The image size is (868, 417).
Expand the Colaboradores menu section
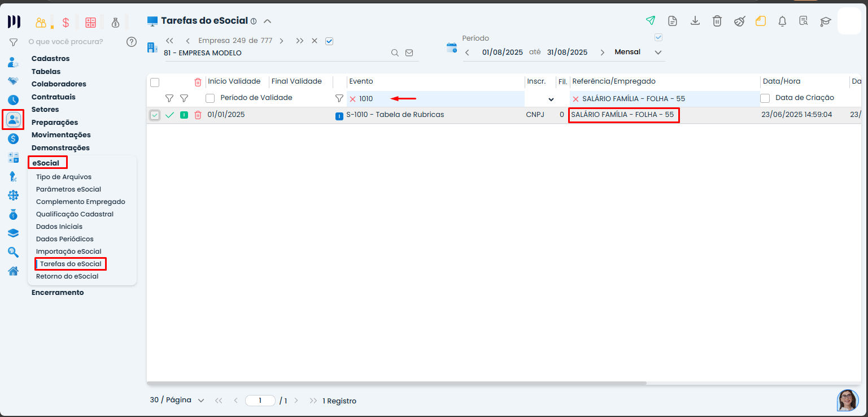point(59,84)
